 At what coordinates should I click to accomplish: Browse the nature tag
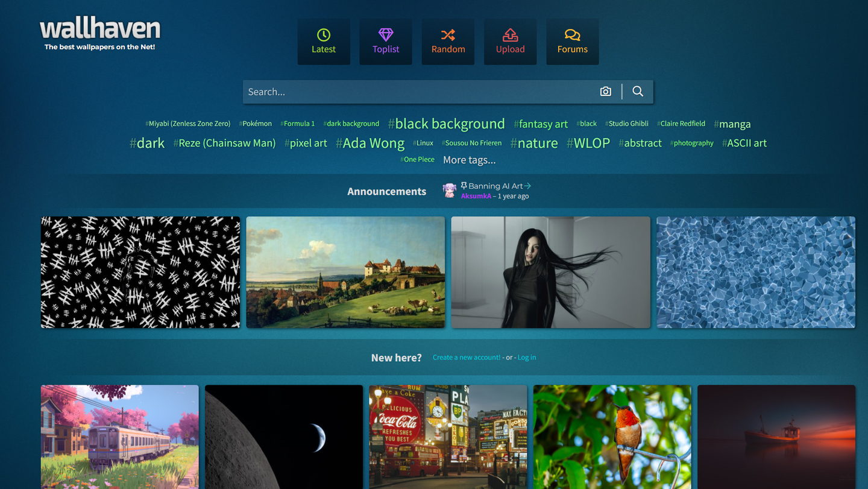[x=534, y=143]
